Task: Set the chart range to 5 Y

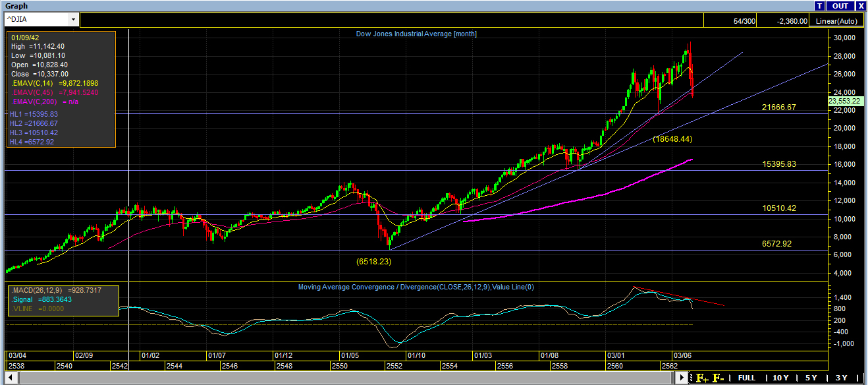Action: [x=811, y=378]
